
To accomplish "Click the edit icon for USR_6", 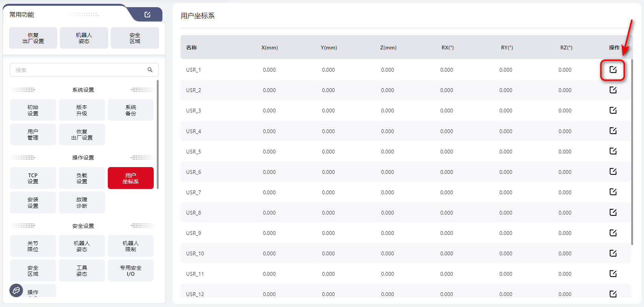I will point(613,172).
